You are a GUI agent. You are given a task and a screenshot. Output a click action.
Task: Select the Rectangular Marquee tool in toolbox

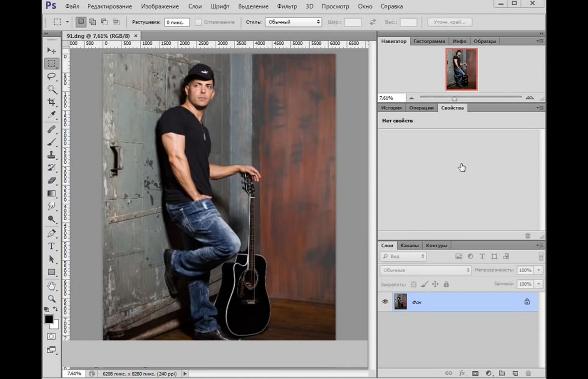tap(51, 63)
